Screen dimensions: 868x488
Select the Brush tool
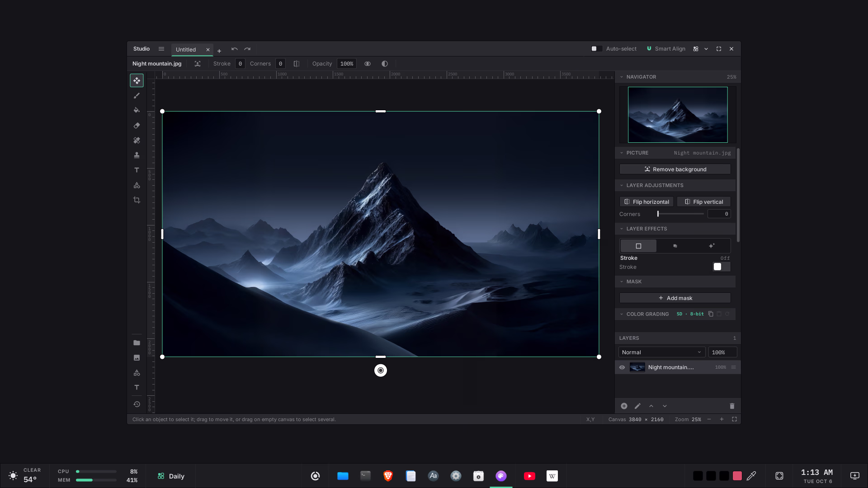(137, 96)
